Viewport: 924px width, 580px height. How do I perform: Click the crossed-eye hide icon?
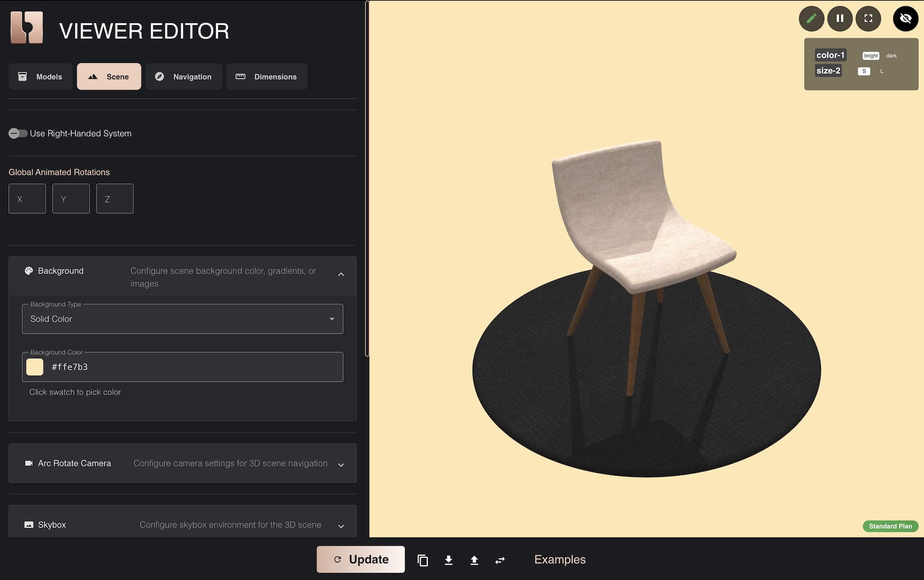point(905,18)
